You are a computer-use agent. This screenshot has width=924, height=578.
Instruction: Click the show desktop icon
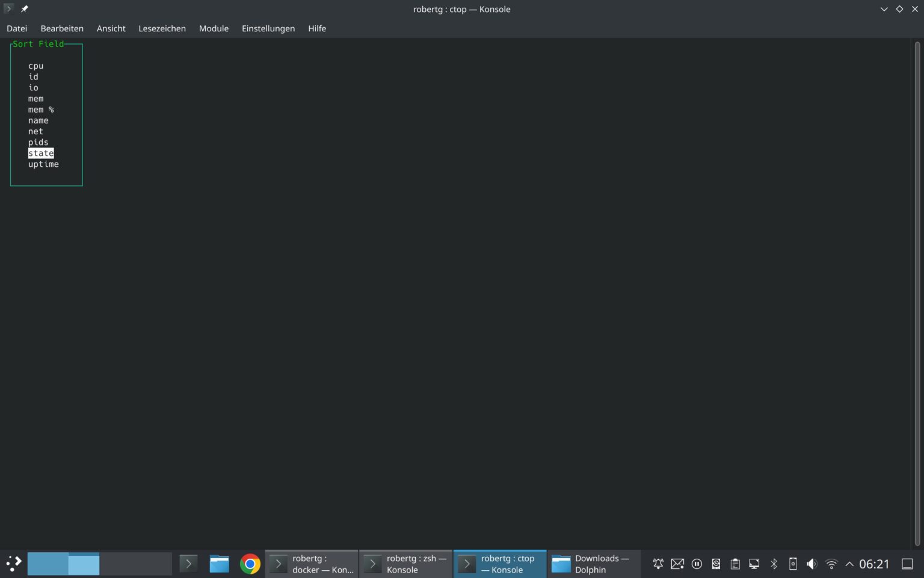(x=907, y=564)
